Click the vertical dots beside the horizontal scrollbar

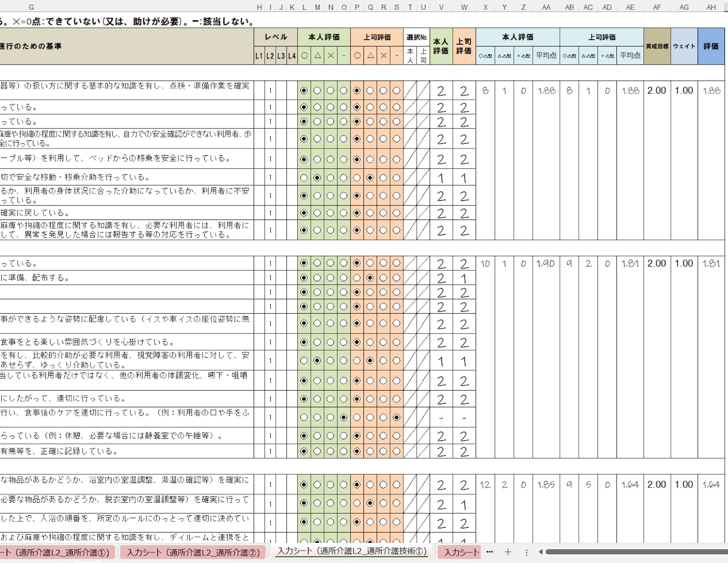tap(526, 552)
